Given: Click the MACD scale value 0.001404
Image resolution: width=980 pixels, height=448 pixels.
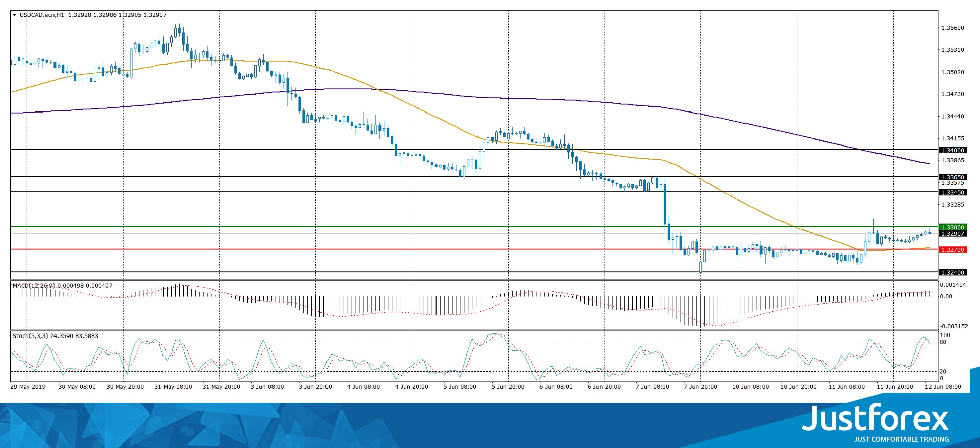Looking at the screenshot, I should click(953, 285).
